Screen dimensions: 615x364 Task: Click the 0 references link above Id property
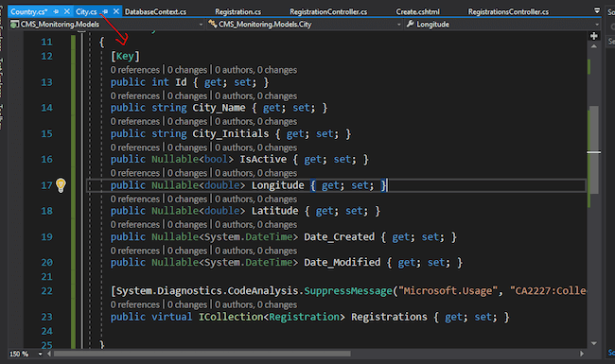pyautogui.click(x=134, y=70)
